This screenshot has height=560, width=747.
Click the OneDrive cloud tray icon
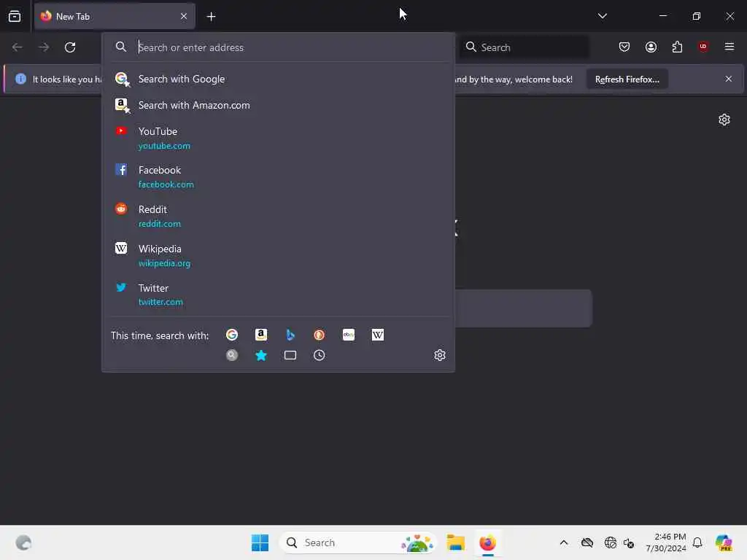[587, 542]
